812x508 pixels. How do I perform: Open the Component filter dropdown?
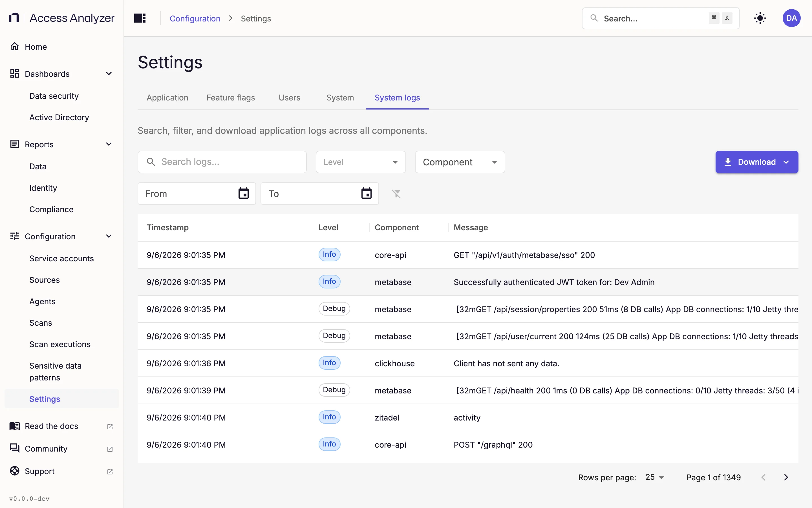460,162
